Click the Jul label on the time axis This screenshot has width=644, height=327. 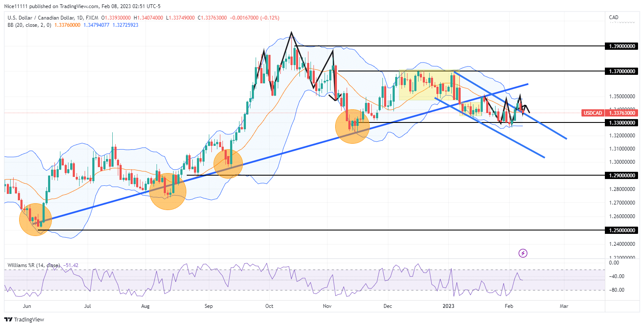(x=88, y=306)
